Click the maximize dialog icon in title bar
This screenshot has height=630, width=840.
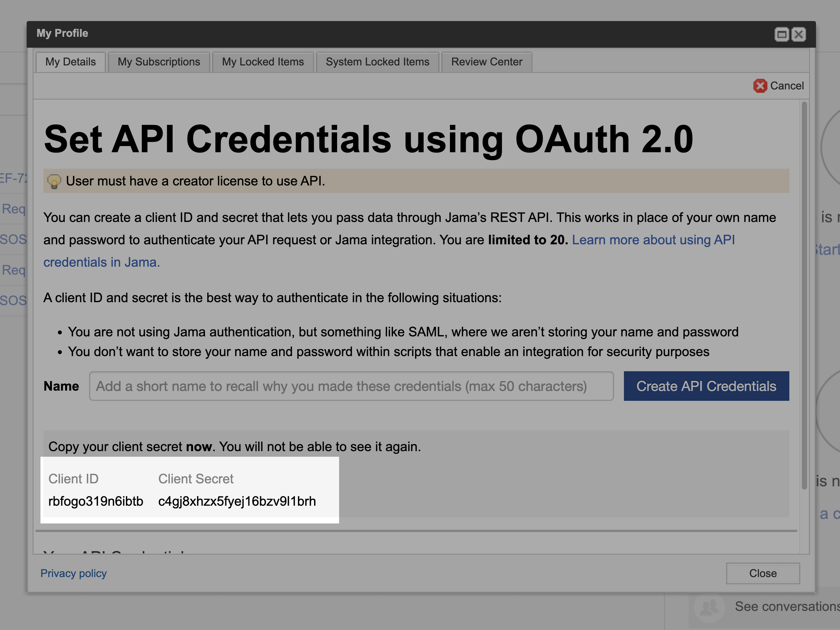[781, 35]
